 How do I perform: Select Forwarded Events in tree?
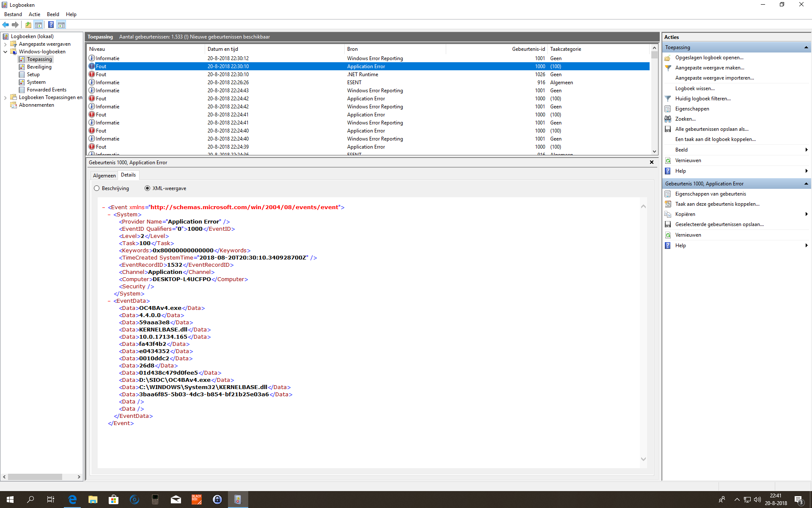pos(47,90)
